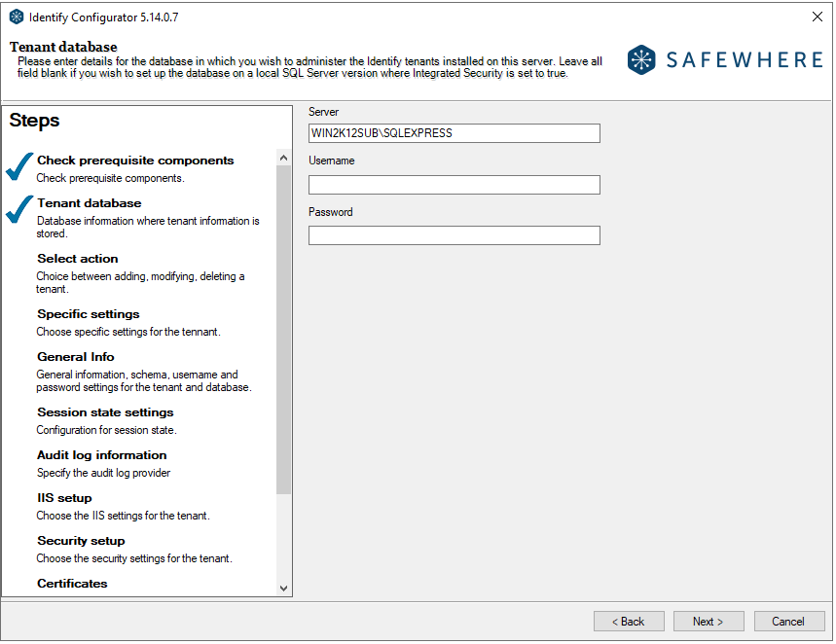
Task: Click the checkmark beside Check prerequisite components
Action: coord(19,166)
